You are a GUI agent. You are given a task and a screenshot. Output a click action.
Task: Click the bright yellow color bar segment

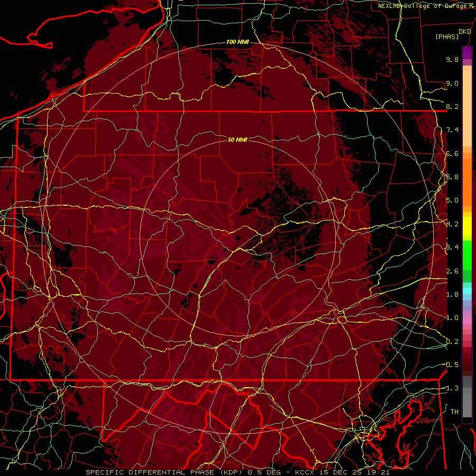pos(467,226)
